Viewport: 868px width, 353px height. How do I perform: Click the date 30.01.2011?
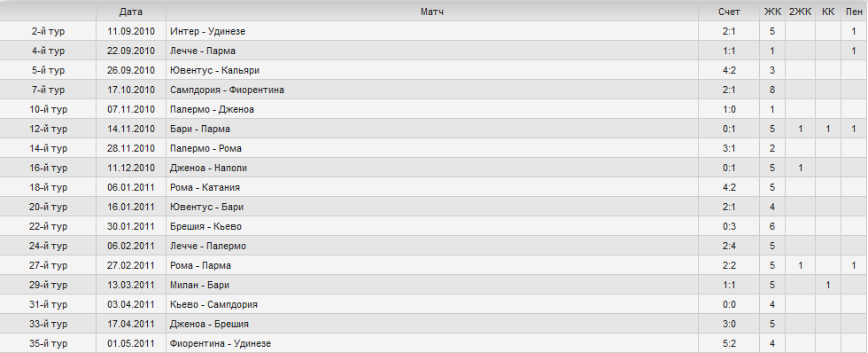[131, 227]
